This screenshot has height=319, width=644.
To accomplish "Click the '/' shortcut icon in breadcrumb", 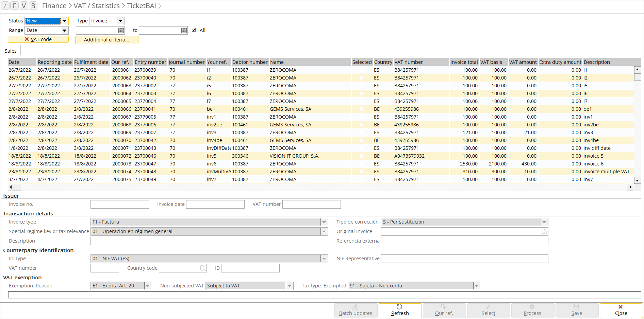I will 5,5.
